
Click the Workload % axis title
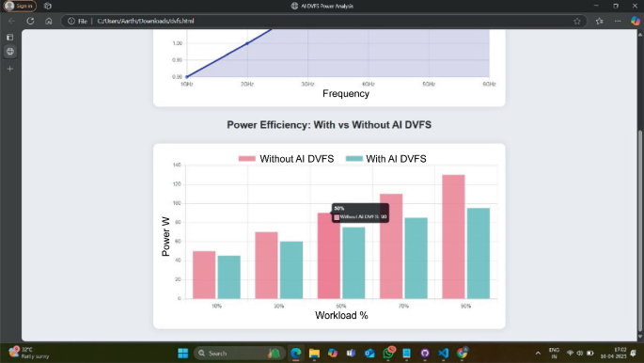(341, 315)
